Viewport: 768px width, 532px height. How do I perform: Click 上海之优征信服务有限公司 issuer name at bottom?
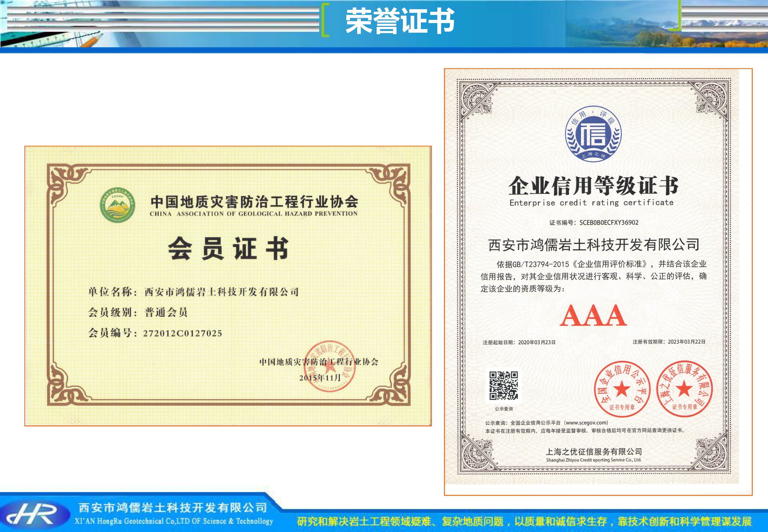tap(594, 452)
